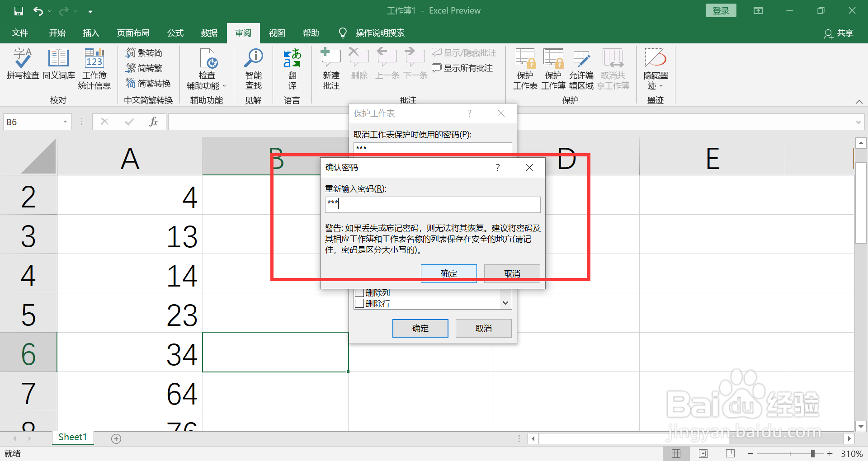This screenshot has height=461, width=868.
Task: Click the add new sheet plus icon
Action: [x=116, y=438]
